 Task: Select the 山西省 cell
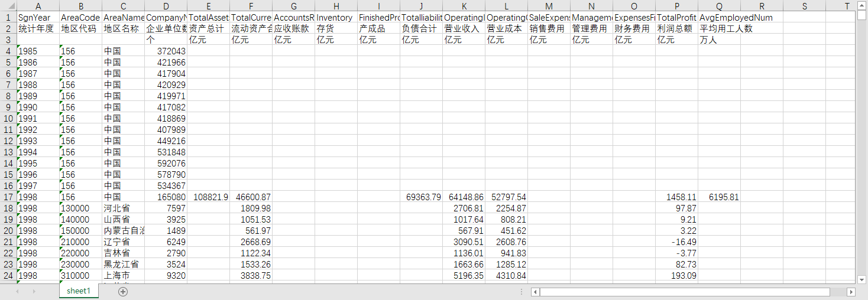(x=124, y=219)
